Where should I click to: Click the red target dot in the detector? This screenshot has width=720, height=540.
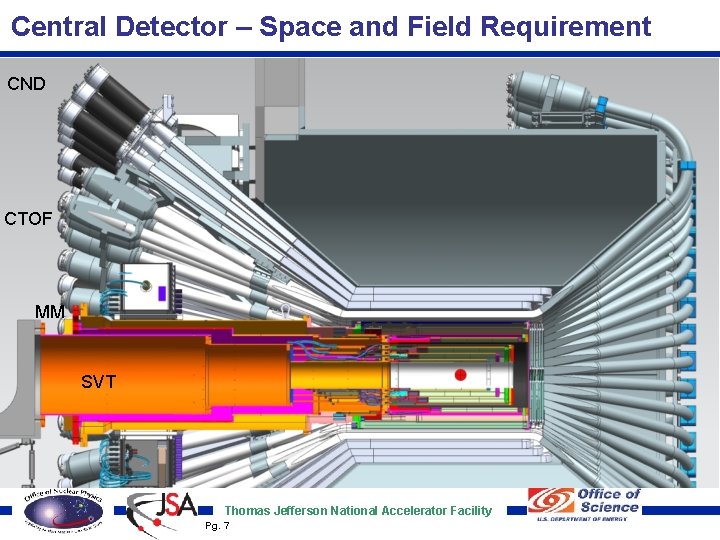point(461,375)
